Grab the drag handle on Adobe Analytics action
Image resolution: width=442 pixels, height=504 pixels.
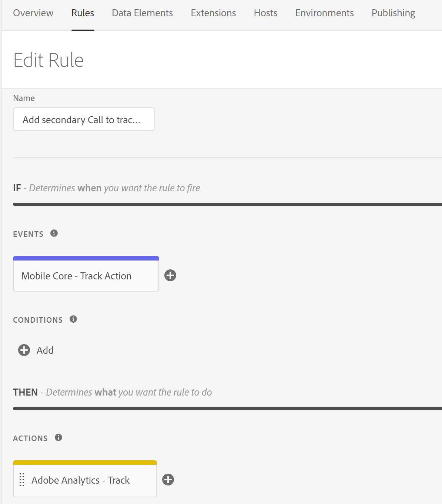click(x=22, y=480)
